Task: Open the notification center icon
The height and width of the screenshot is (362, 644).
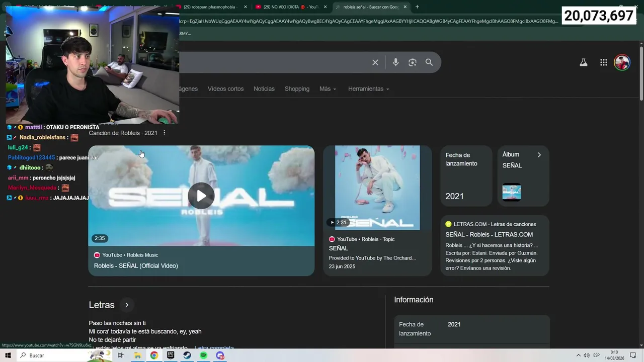Action: point(633,355)
